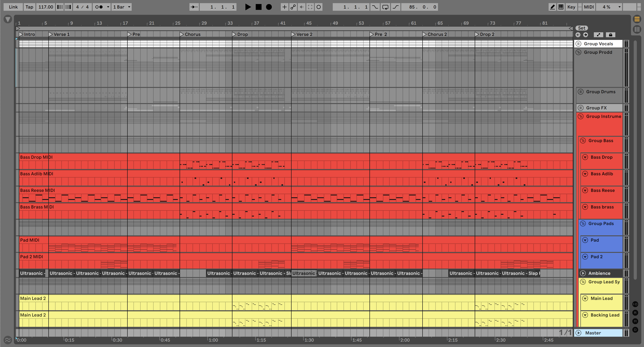The image size is (644, 347).
Task: Collapse the Group Pads track
Action: click(583, 223)
